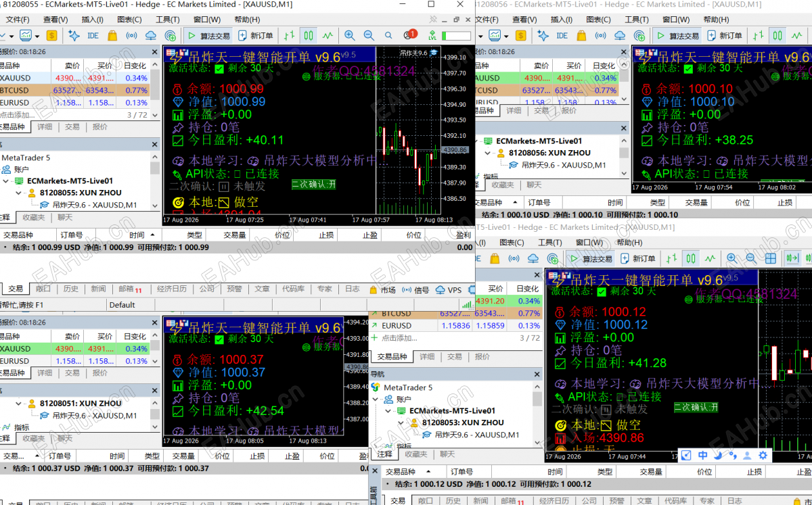Open 文件(F) menu in window 81208055

point(18,20)
